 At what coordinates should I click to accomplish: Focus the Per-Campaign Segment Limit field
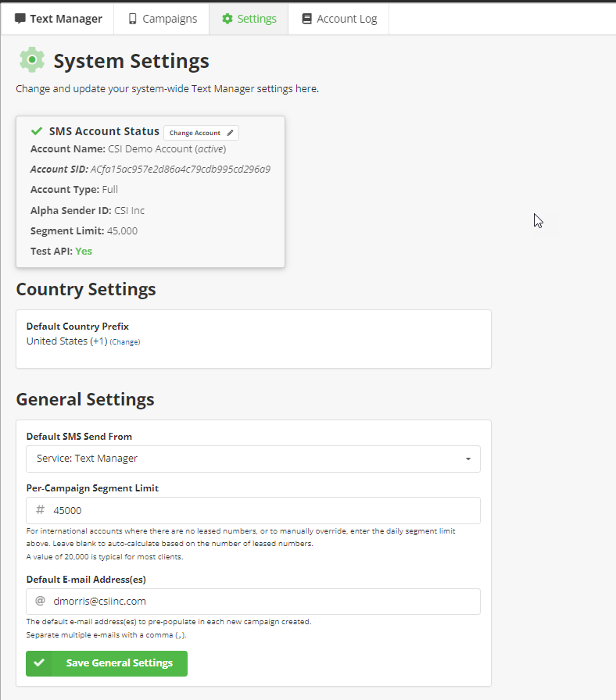[262, 510]
